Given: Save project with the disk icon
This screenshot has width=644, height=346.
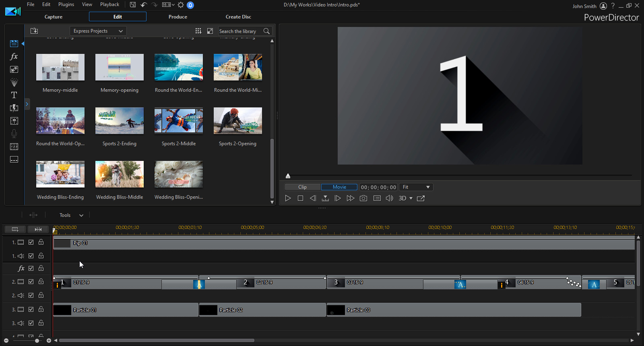Looking at the screenshot, I should 133,5.
